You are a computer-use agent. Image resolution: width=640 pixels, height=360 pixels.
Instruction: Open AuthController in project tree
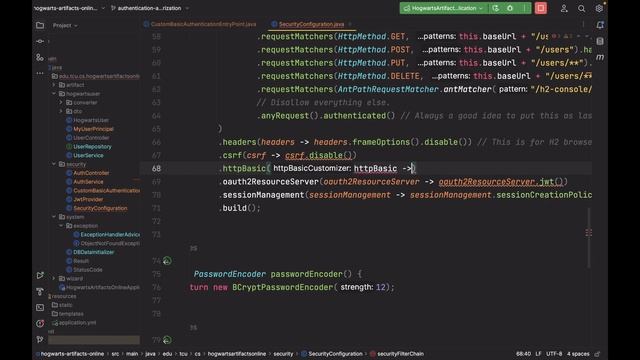(x=91, y=173)
